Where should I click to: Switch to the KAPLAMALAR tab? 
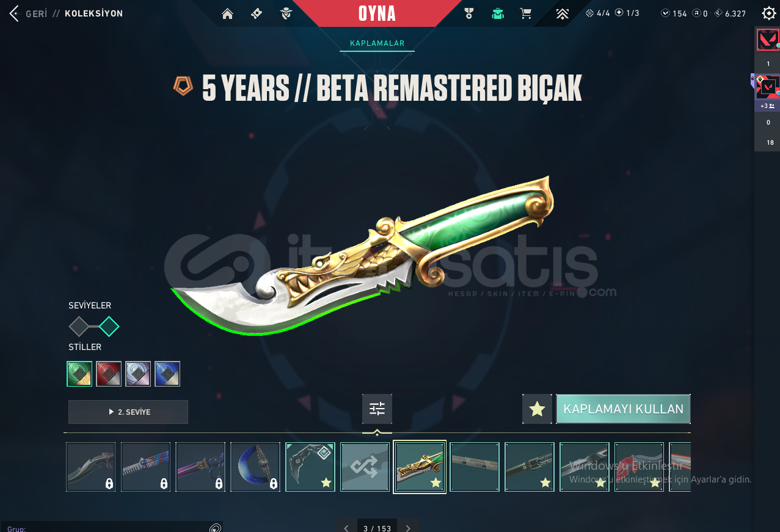click(377, 43)
